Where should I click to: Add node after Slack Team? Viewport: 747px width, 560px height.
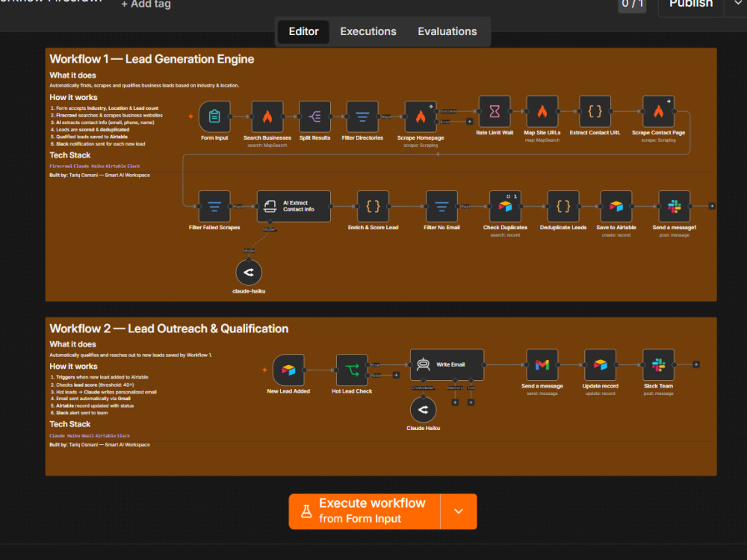(x=696, y=365)
